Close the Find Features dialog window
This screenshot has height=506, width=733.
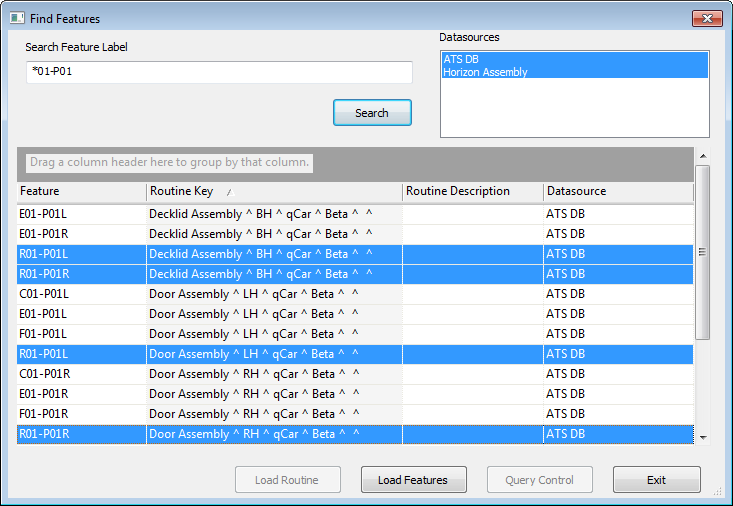coord(707,19)
